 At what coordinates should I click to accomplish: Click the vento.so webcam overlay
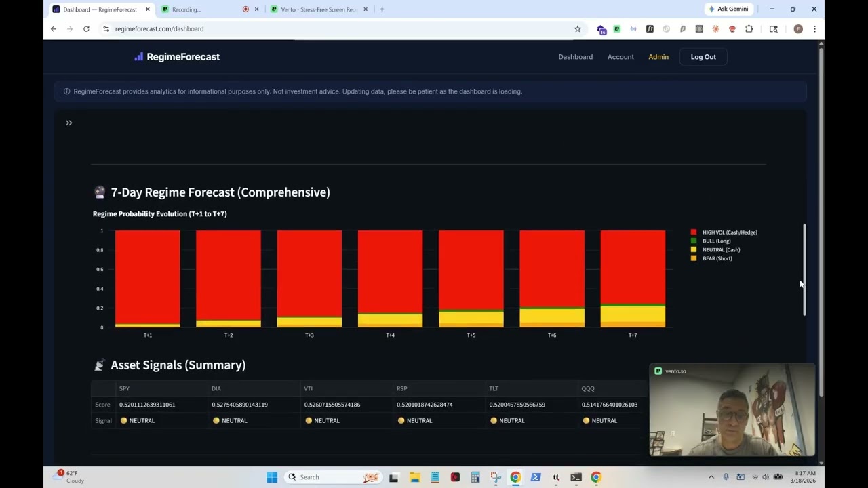[732, 411]
